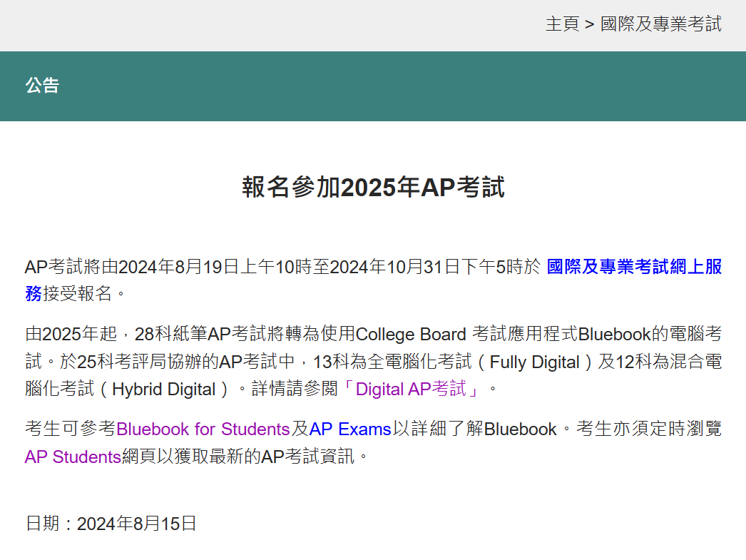Screen dimensions: 746x560
Task: Click the 公告 banner heading
Action: click(42, 86)
